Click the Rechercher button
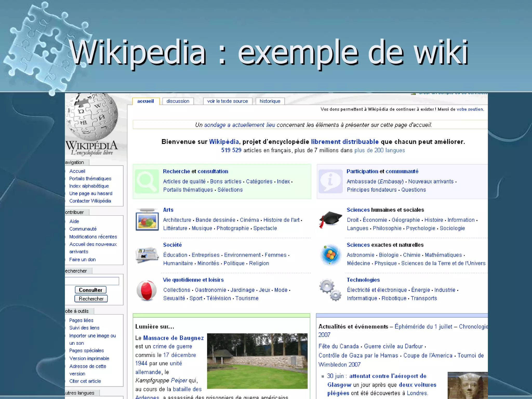The image size is (532, 399). (91, 299)
